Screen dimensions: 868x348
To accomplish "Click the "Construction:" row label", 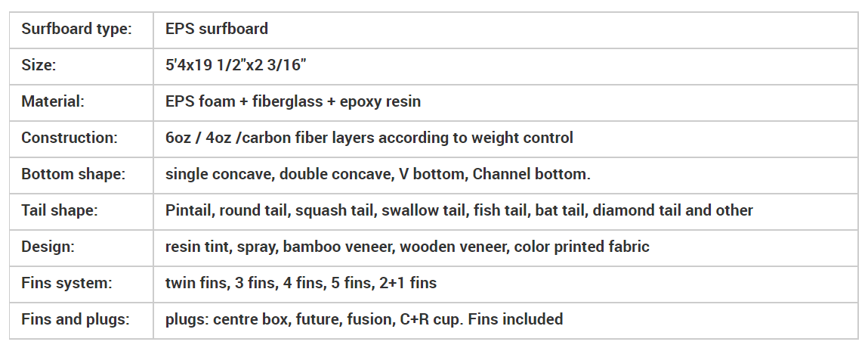I will click(x=70, y=138).
